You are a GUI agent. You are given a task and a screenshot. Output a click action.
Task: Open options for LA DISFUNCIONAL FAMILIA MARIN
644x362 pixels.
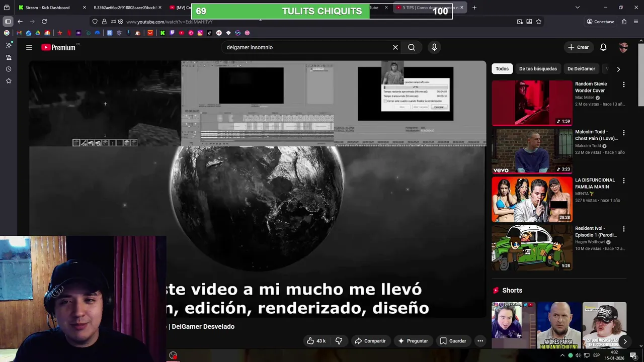click(624, 180)
